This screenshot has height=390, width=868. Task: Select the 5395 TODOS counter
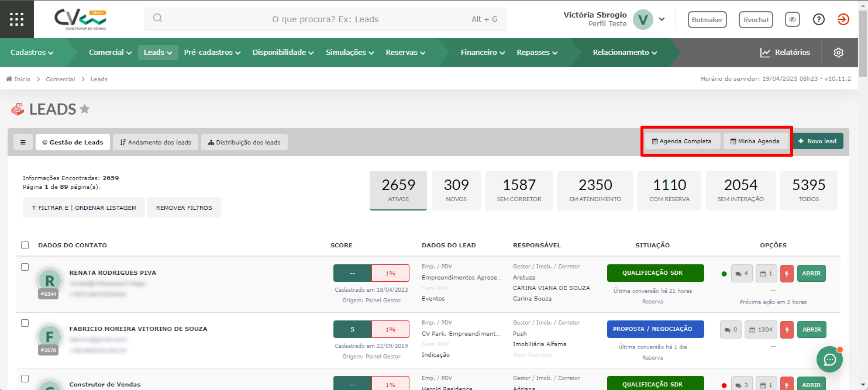click(809, 191)
